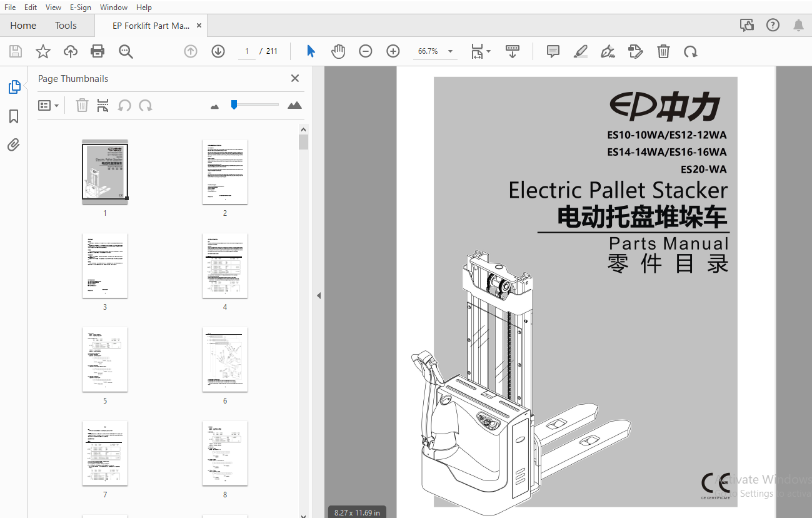Select page 2 thumbnail

point(225,171)
